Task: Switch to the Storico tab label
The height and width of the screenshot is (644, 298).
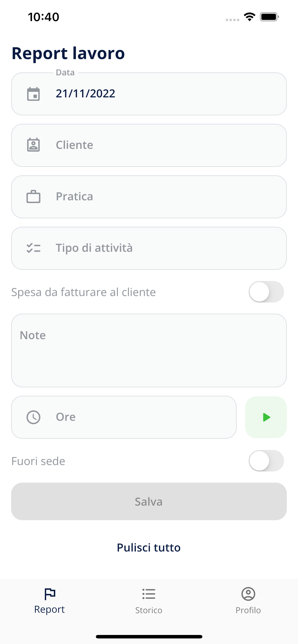Action: [149, 610]
